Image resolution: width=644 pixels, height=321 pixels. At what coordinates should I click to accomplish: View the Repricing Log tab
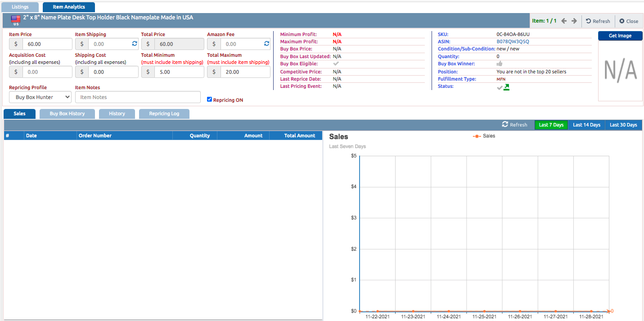pos(164,114)
